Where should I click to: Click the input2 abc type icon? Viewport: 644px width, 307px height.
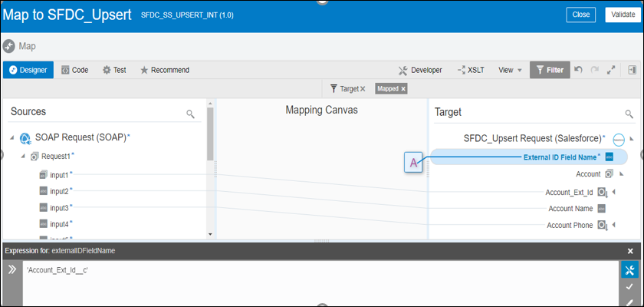[43, 191]
